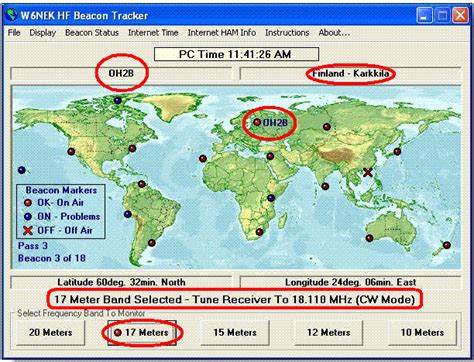Click the red X off-air marker near Hong Kong

pyautogui.click(x=368, y=172)
